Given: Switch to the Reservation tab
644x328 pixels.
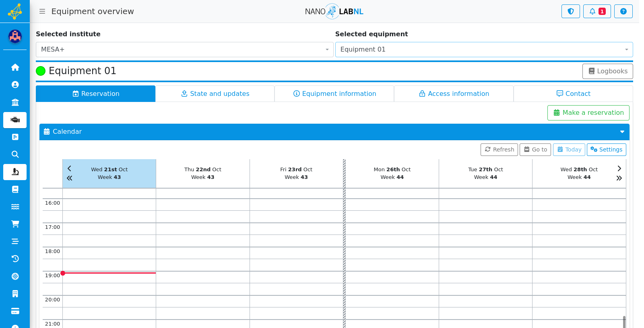Looking at the screenshot, I should point(96,93).
